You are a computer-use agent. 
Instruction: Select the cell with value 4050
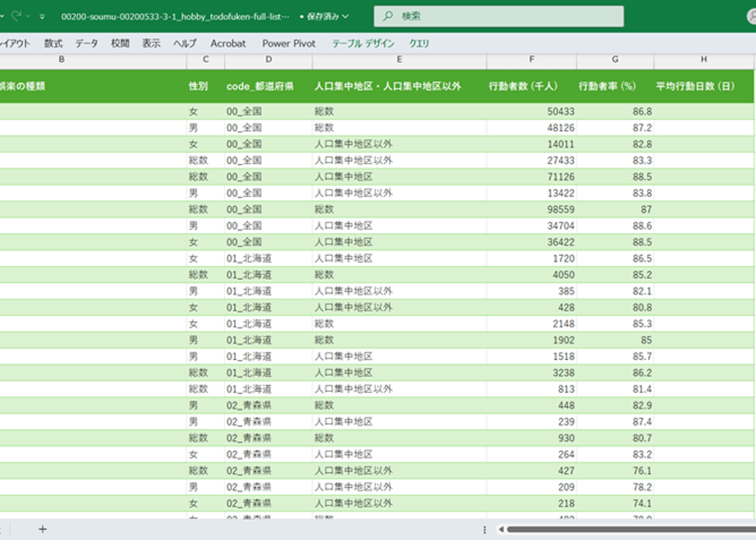pos(531,275)
